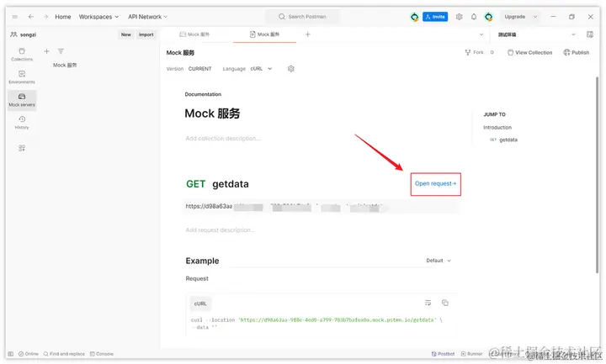Click the Invite button
The image size is (606, 364).
pos(435,17)
